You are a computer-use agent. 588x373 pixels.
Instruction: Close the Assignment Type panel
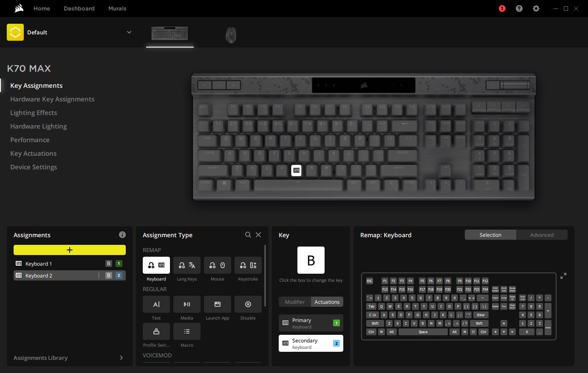pos(258,235)
